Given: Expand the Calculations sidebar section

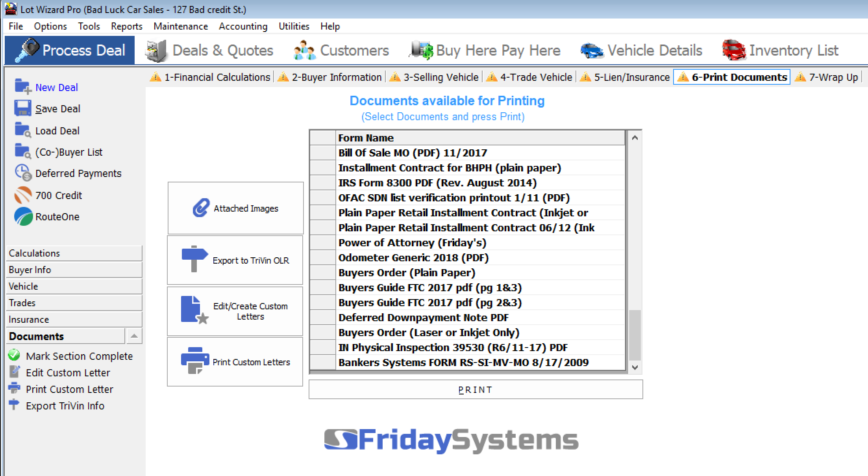Looking at the screenshot, I should [x=74, y=253].
